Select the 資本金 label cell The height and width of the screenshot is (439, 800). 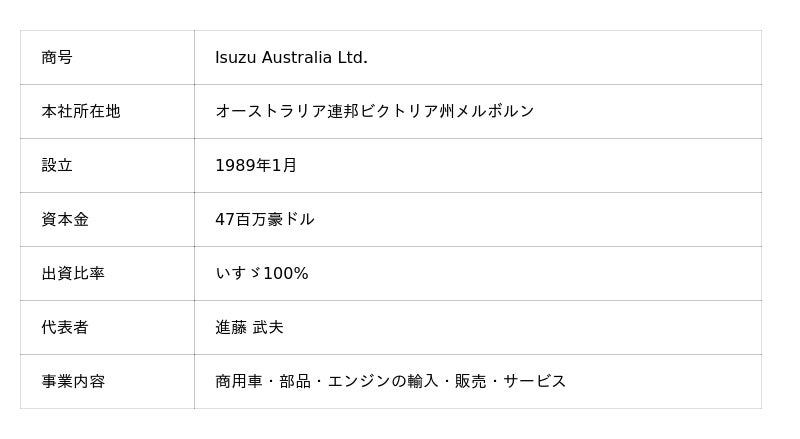pyautogui.click(x=65, y=220)
